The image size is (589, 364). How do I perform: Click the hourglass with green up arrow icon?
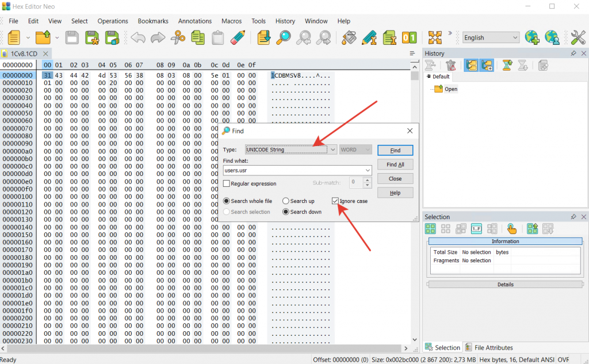click(507, 66)
